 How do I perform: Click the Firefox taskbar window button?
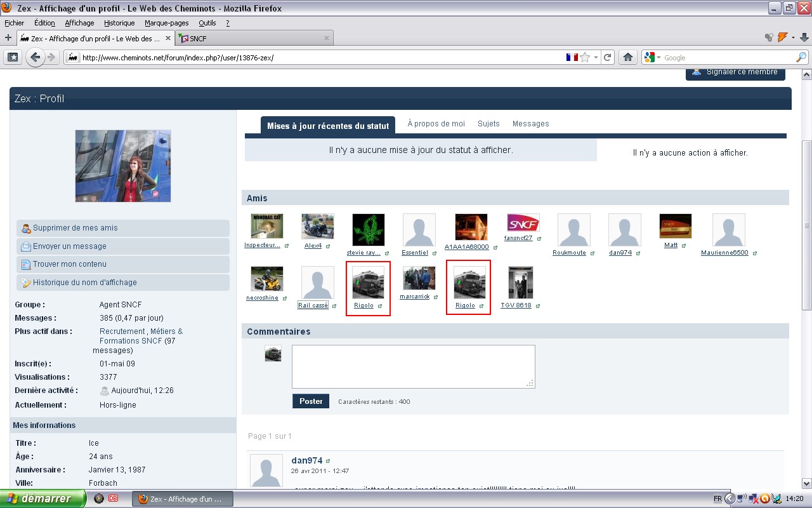(x=183, y=499)
